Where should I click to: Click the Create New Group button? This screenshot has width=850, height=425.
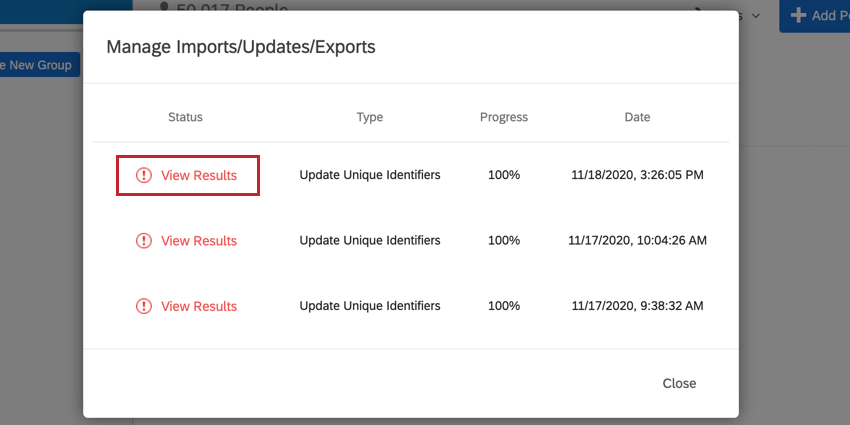(x=38, y=65)
